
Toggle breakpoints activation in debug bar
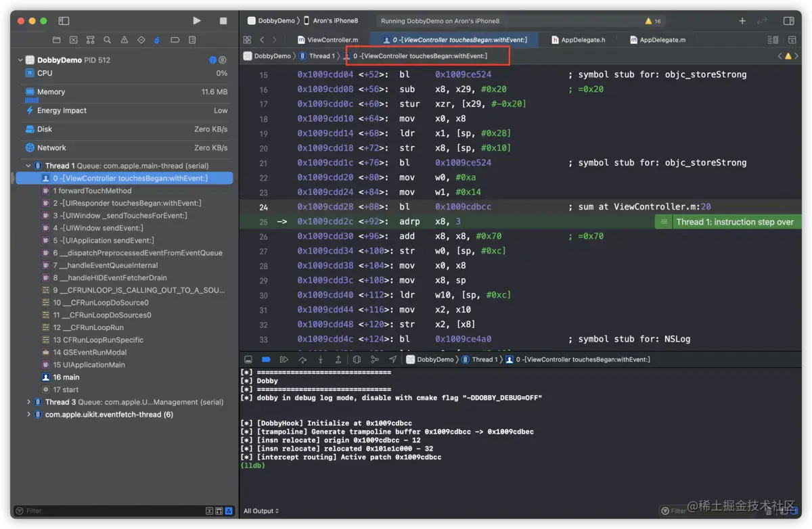point(266,359)
